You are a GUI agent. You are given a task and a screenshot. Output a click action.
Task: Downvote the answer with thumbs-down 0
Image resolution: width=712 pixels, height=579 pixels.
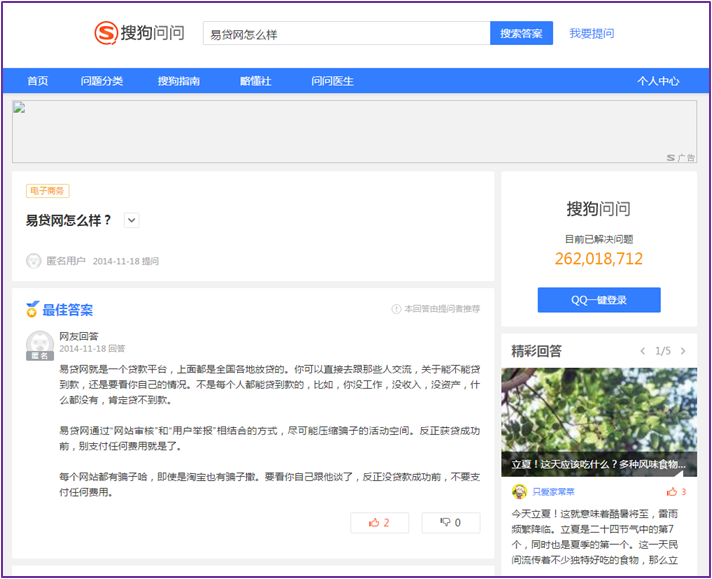pos(450,523)
